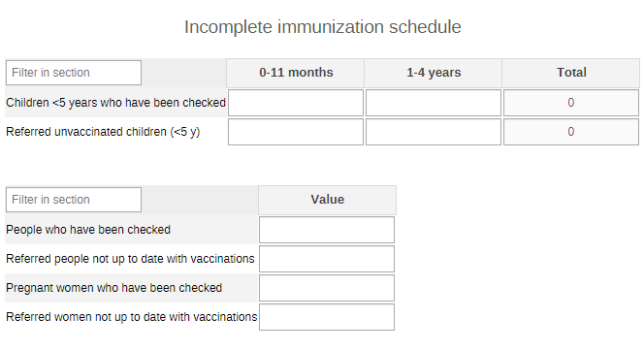Select 1-4 years cell for referred unvaccinated children
644x350 pixels.
[x=434, y=132]
